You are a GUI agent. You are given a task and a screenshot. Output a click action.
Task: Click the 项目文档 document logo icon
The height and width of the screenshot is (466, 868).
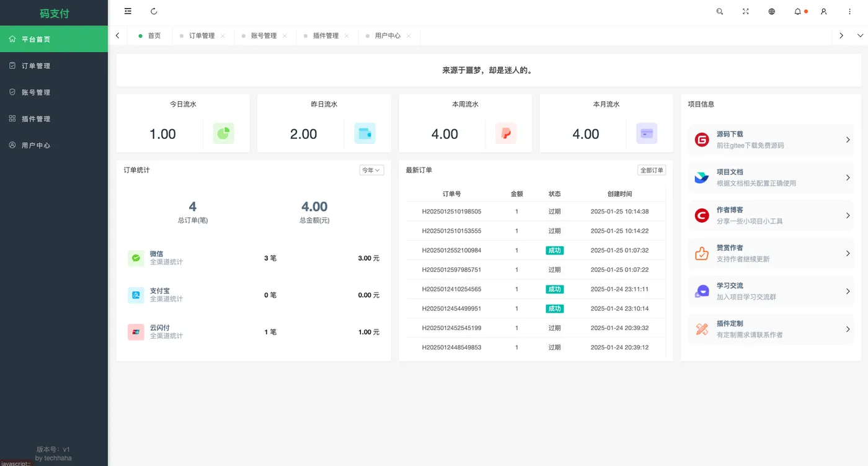702,177
